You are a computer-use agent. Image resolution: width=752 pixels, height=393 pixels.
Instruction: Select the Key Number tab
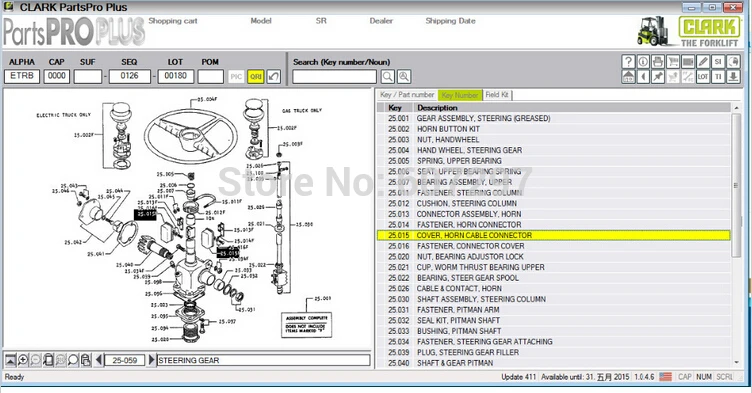460,95
